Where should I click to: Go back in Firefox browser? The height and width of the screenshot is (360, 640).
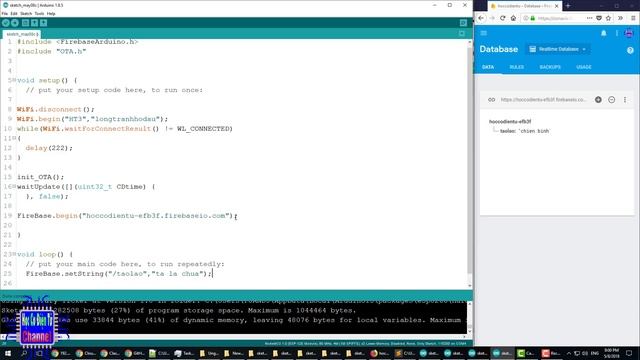pyautogui.click(x=481, y=18)
